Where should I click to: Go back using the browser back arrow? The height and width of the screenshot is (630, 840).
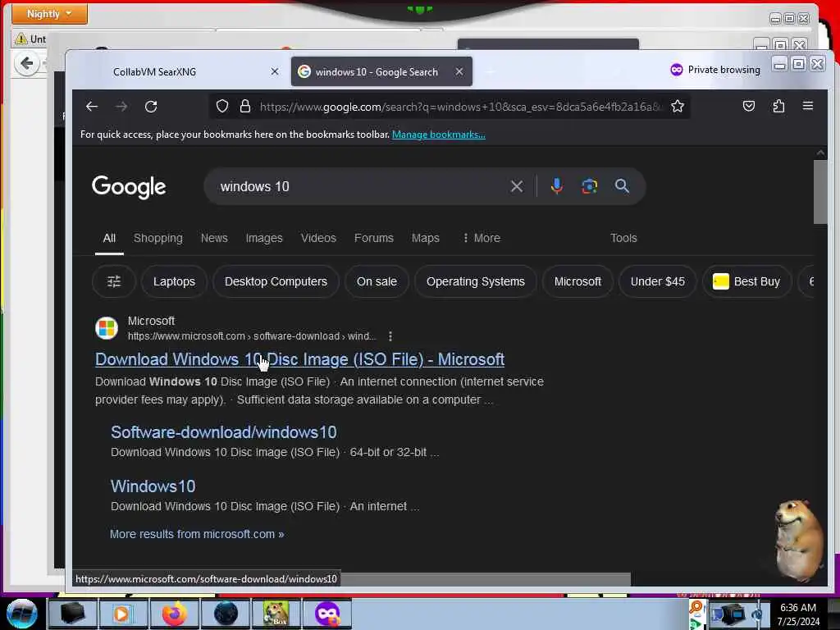[x=92, y=107]
